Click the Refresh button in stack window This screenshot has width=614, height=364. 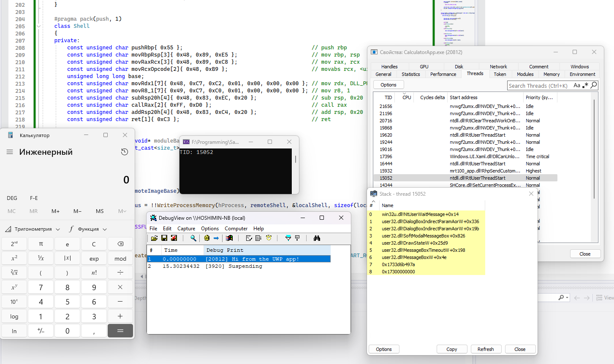pos(486,349)
